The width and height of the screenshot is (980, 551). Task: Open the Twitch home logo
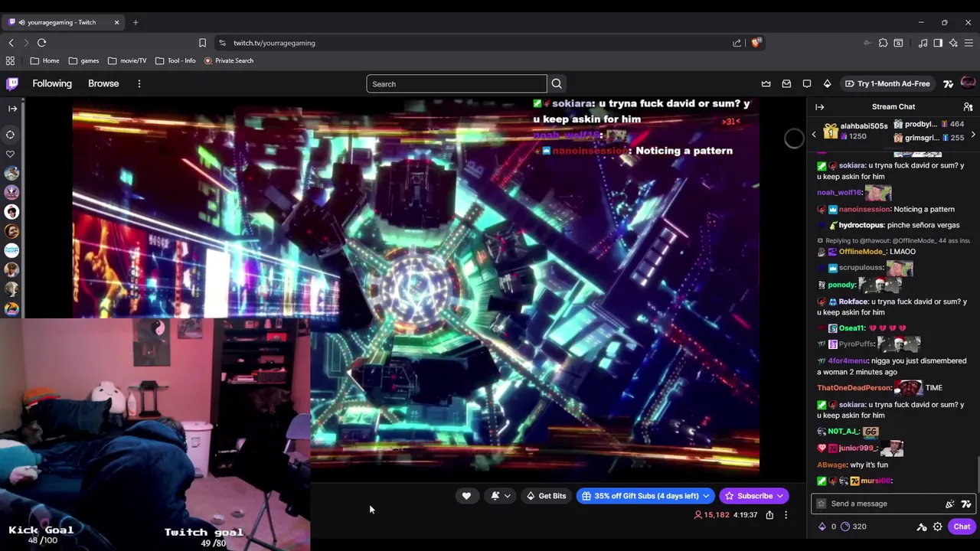12,83
